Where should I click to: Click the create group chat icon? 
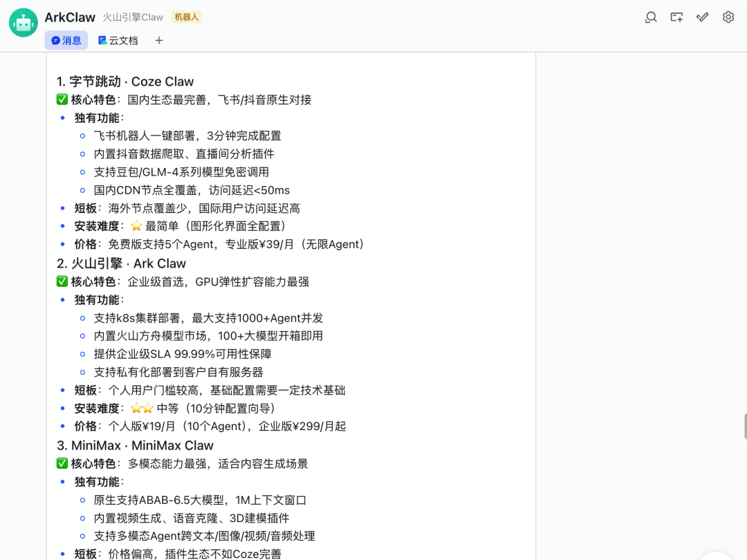pos(676,17)
